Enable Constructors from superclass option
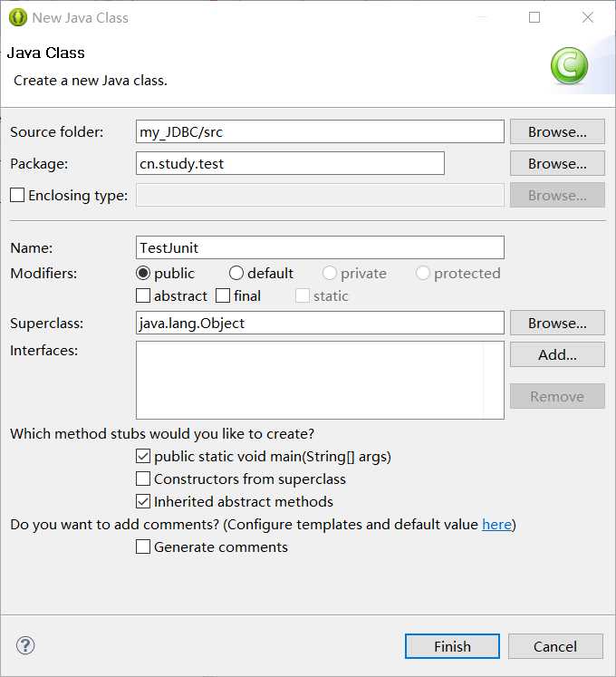The width and height of the screenshot is (616, 677). 143,479
